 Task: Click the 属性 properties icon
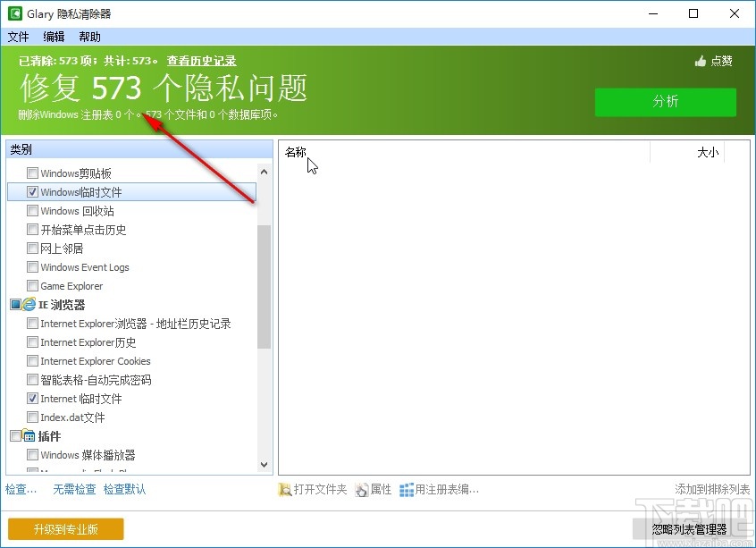pyautogui.click(x=362, y=490)
